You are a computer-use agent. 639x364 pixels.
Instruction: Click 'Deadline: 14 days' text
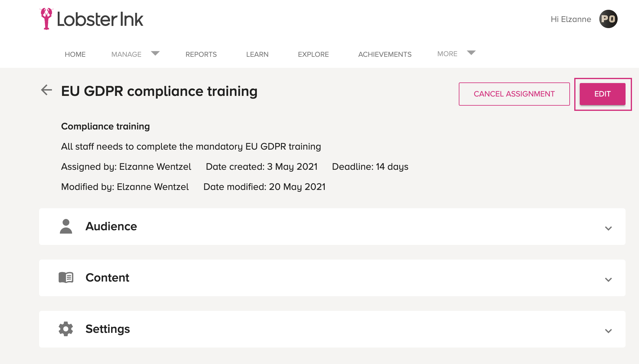click(370, 167)
